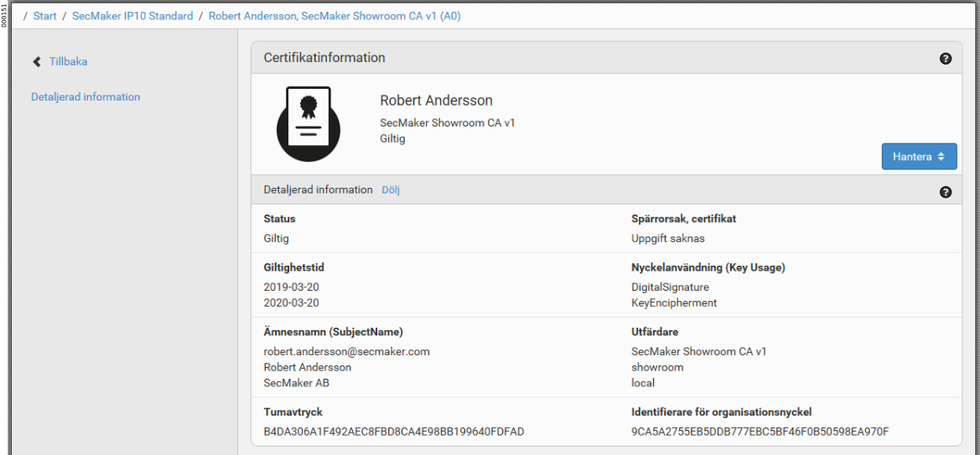This screenshot has height=455, width=980.
Task: Open the Hantera dropdown menu
Action: tap(919, 157)
